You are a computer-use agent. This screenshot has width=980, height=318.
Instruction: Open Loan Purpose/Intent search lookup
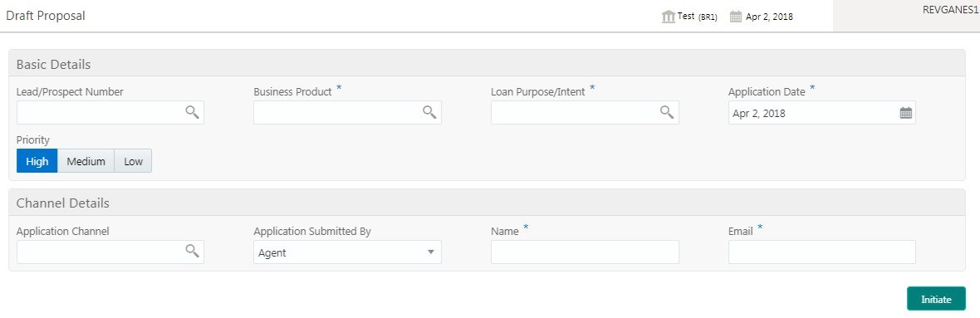(667, 112)
